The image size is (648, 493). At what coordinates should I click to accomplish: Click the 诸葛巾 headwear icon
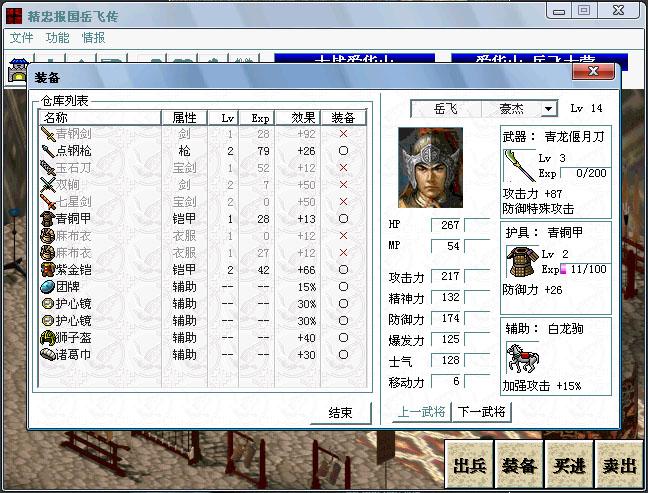[48, 355]
